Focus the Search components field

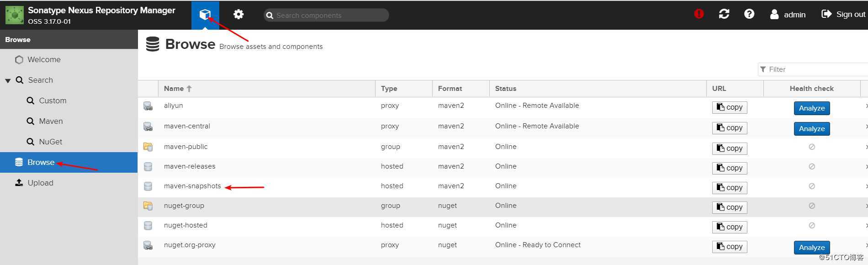pyautogui.click(x=326, y=15)
